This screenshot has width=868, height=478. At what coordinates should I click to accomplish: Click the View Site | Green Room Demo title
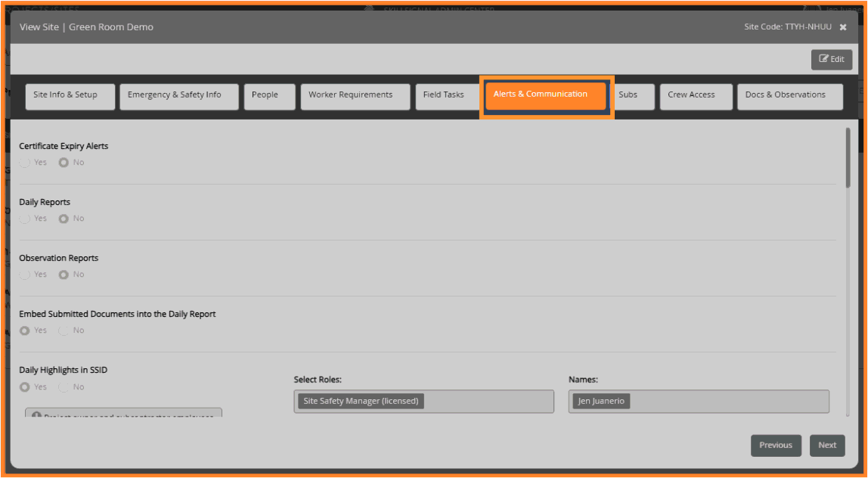(x=86, y=27)
